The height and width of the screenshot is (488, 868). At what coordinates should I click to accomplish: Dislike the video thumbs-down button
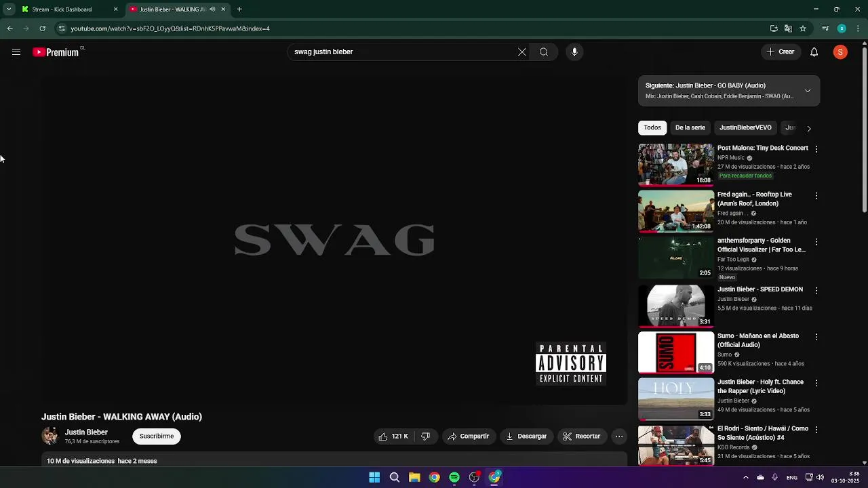[426, 436]
